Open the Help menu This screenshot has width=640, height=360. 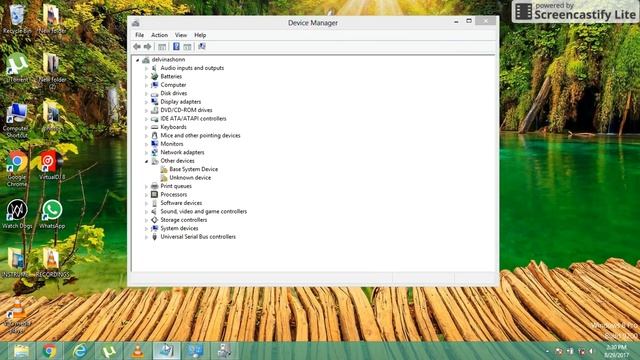[200, 35]
